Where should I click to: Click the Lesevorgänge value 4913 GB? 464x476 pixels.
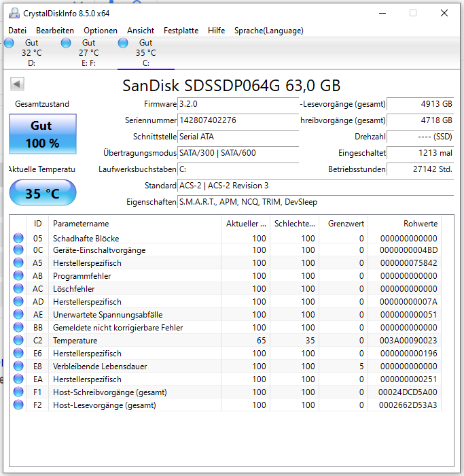[421, 104]
